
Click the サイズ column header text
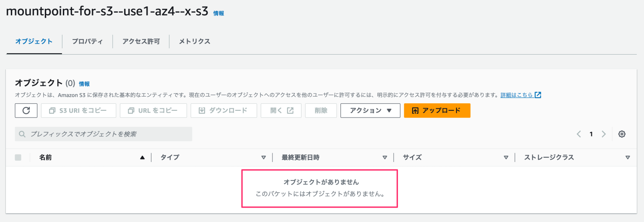point(412,157)
